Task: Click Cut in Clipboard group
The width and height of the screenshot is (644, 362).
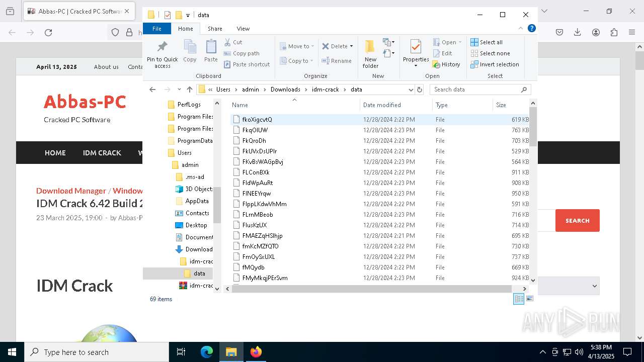Action: (233, 42)
